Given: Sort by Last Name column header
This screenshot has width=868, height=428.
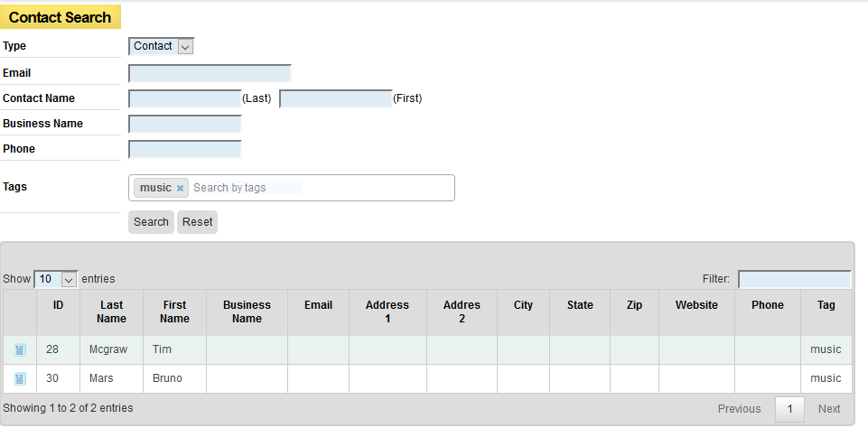Looking at the screenshot, I should (111, 312).
